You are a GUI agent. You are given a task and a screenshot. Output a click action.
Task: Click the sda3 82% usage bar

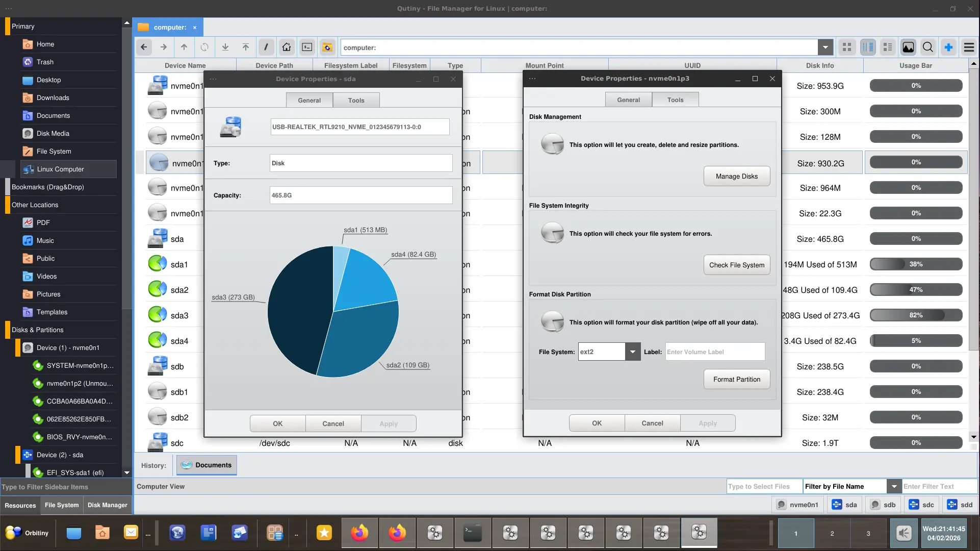(x=916, y=315)
